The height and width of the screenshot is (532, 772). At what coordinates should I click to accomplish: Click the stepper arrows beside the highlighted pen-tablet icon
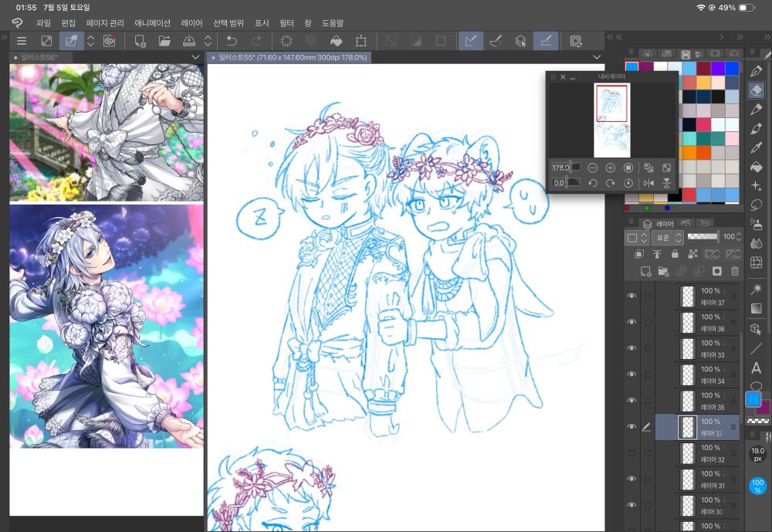(x=90, y=41)
